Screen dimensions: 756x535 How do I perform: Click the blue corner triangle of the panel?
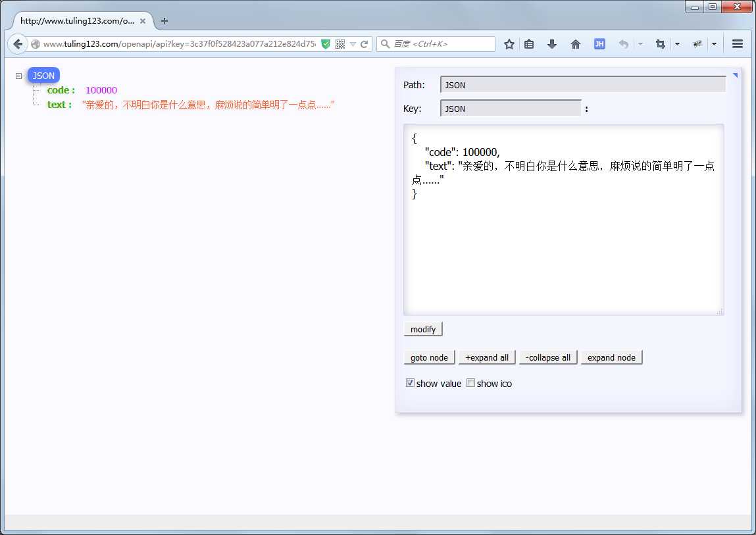[x=735, y=75]
